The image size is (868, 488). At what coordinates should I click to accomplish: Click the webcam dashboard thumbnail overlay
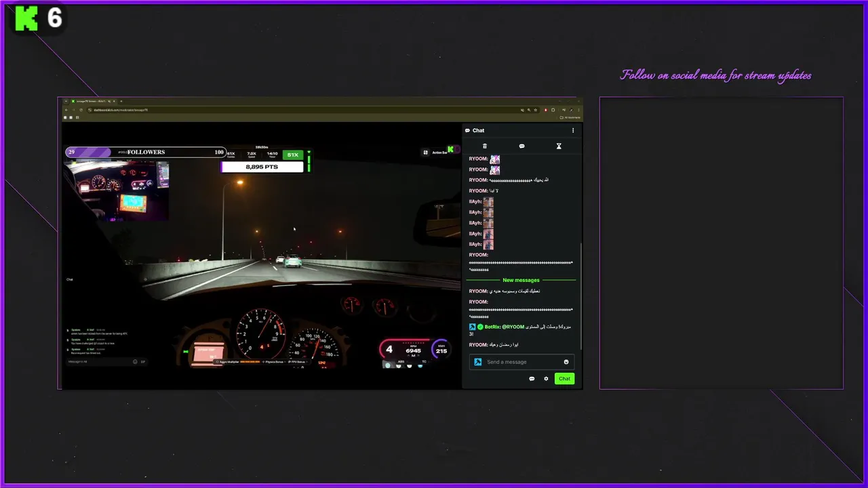tap(117, 190)
